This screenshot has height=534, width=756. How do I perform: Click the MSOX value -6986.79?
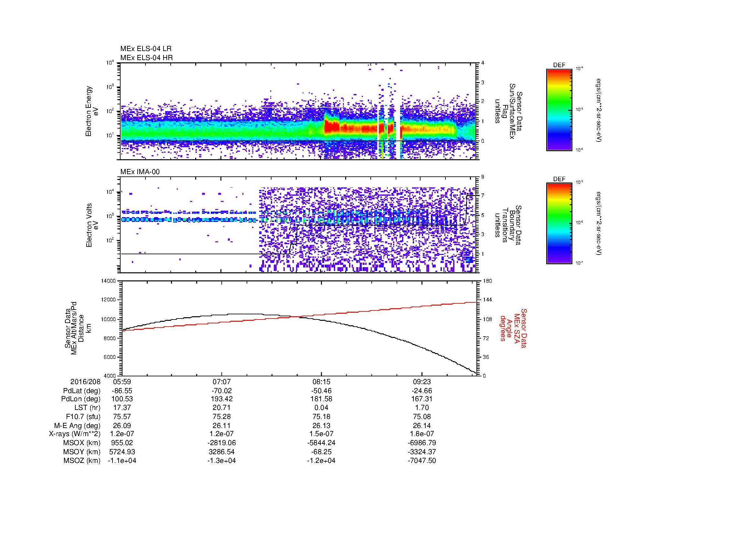[422, 443]
